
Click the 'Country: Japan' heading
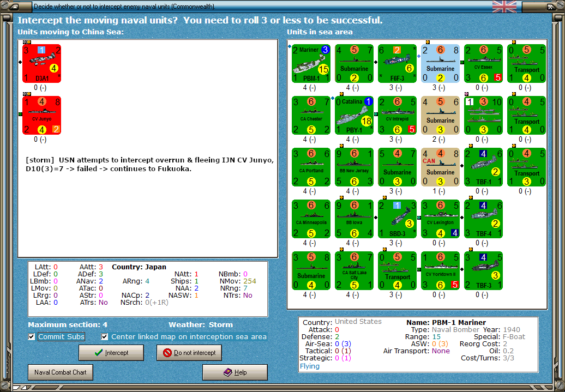tap(139, 267)
